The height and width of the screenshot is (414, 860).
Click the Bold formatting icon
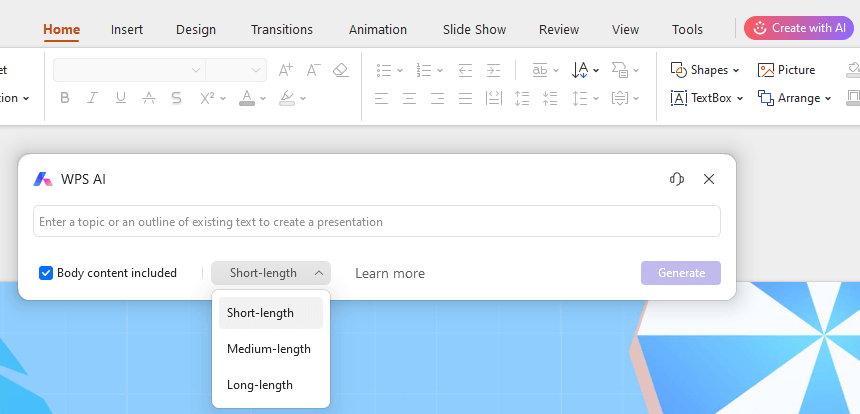[x=65, y=98]
